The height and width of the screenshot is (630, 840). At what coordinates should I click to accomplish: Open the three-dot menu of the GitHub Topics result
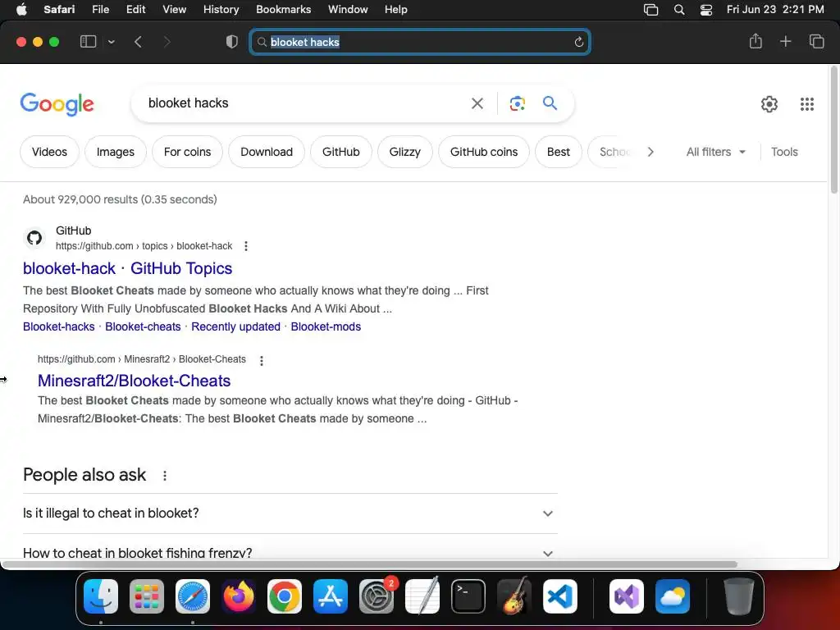pyautogui.click(x=246, y=246)
